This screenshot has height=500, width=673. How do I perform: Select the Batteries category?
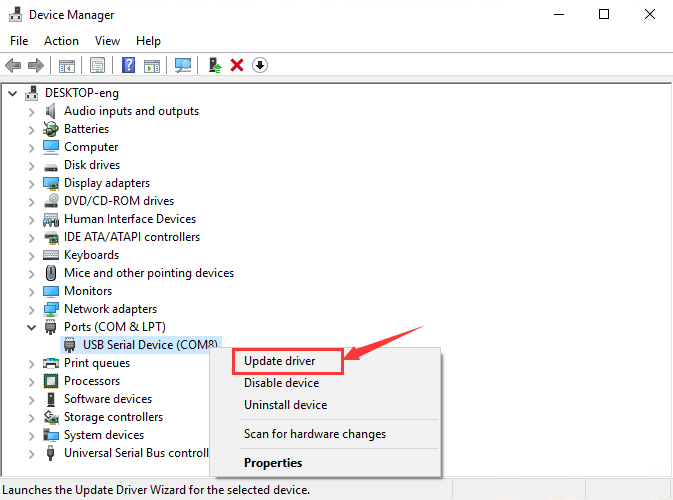[86, 129]
